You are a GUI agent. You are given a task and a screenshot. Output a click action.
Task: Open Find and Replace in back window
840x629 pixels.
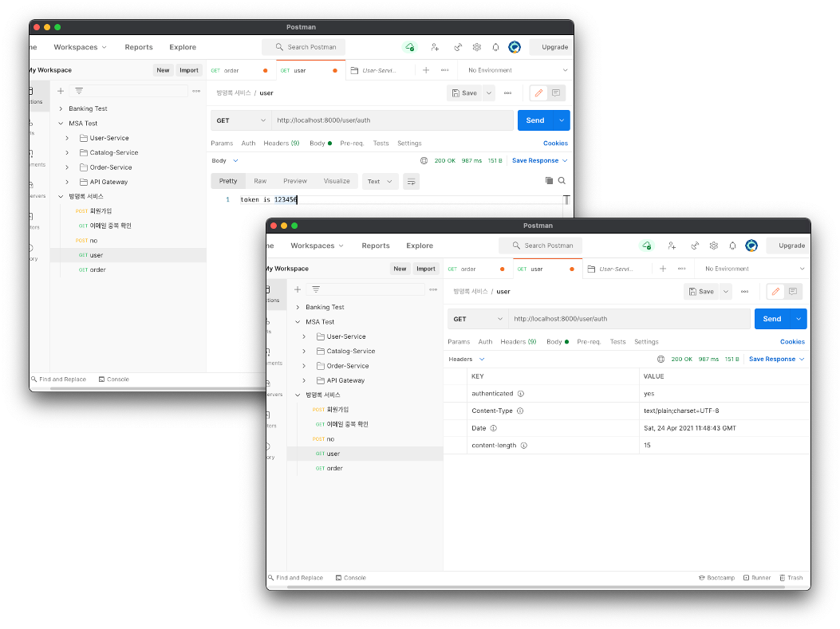(58, 379)
